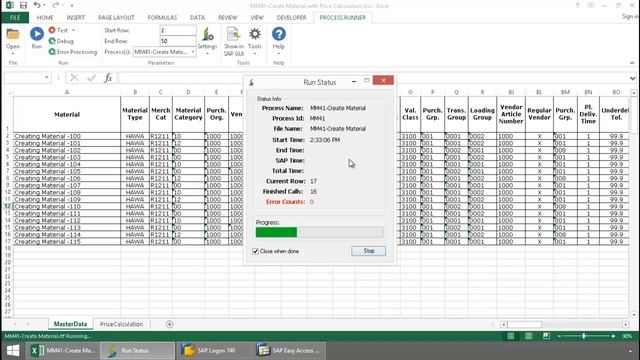Viewport: 640px width, 360px height.
Task: Select the MasterData sheet tab
Action: pos(70,324)
